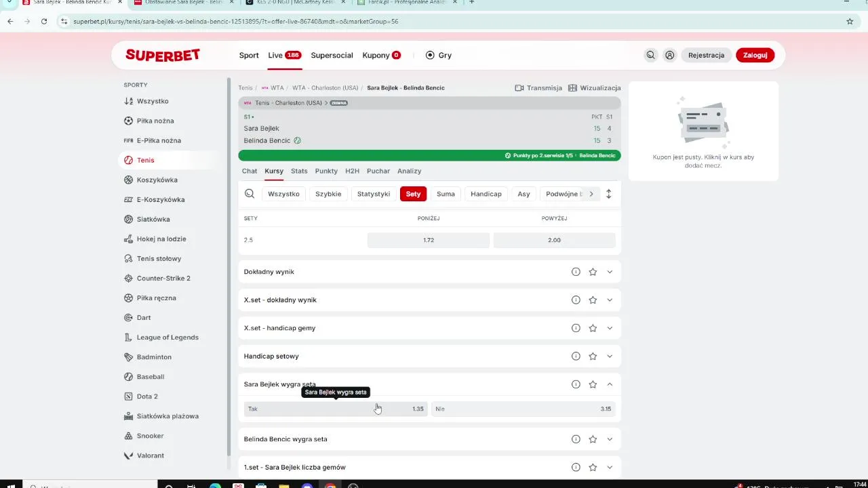Click the Tenis icon in sports sidebar

[x=129, y=160]
